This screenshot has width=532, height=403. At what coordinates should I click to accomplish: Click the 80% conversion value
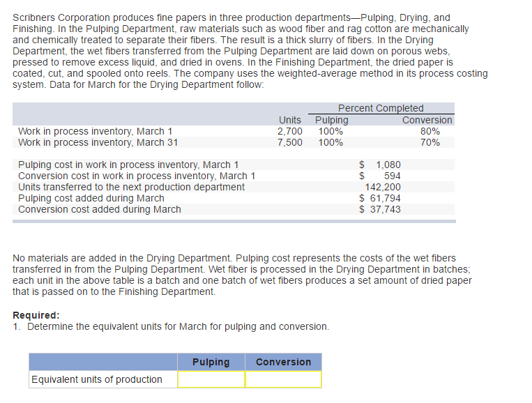[x=430, y=131]
